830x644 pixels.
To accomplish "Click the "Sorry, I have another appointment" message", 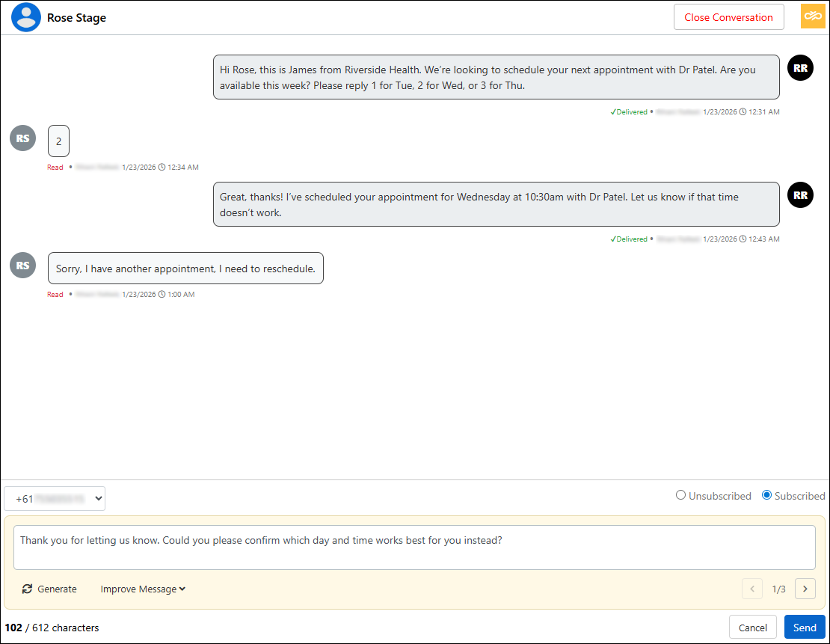I will (x=185, y=269).
